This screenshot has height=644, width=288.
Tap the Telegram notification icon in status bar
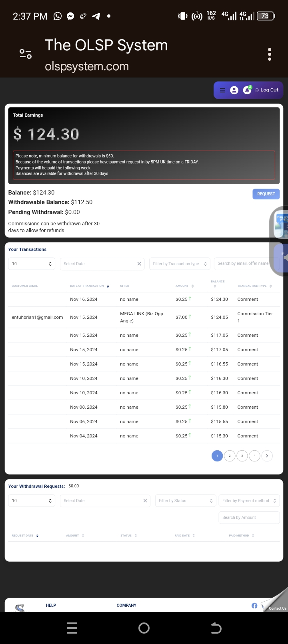point(96,16)
